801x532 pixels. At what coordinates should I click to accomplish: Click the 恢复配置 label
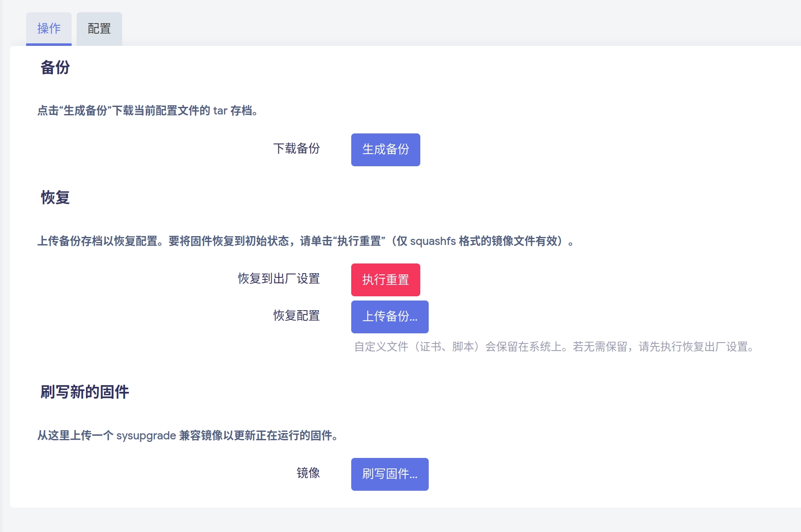pos(296,316)
